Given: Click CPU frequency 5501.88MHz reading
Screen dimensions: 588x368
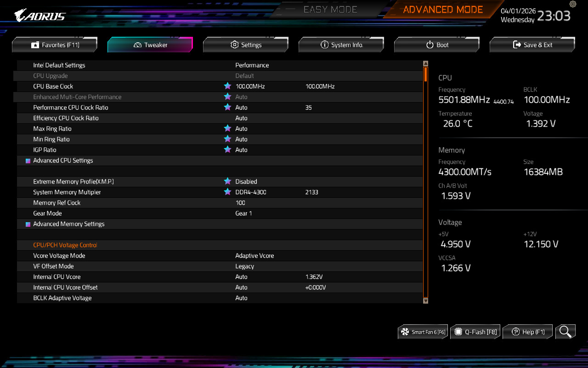Looking at the screenshot, I should [464, 99].
